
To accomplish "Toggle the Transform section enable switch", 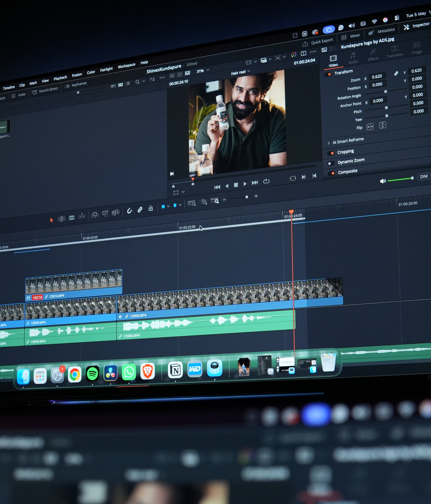I will 328,74.
